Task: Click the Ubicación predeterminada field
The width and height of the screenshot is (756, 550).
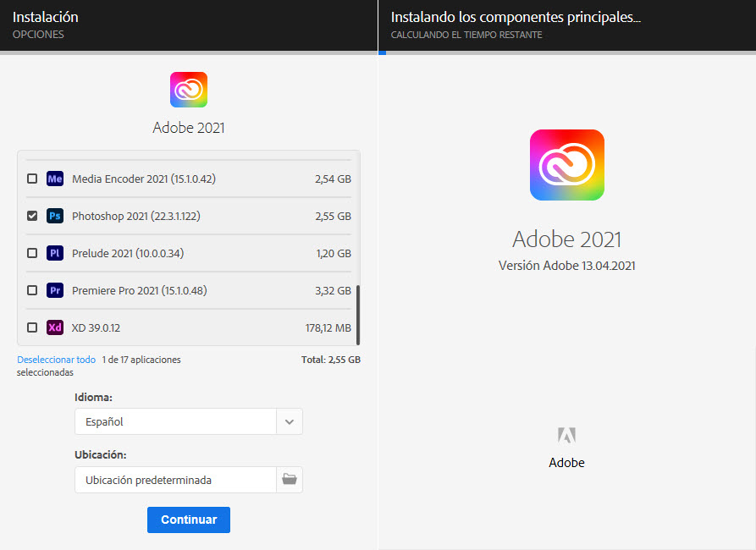Action: pos(175,480)
